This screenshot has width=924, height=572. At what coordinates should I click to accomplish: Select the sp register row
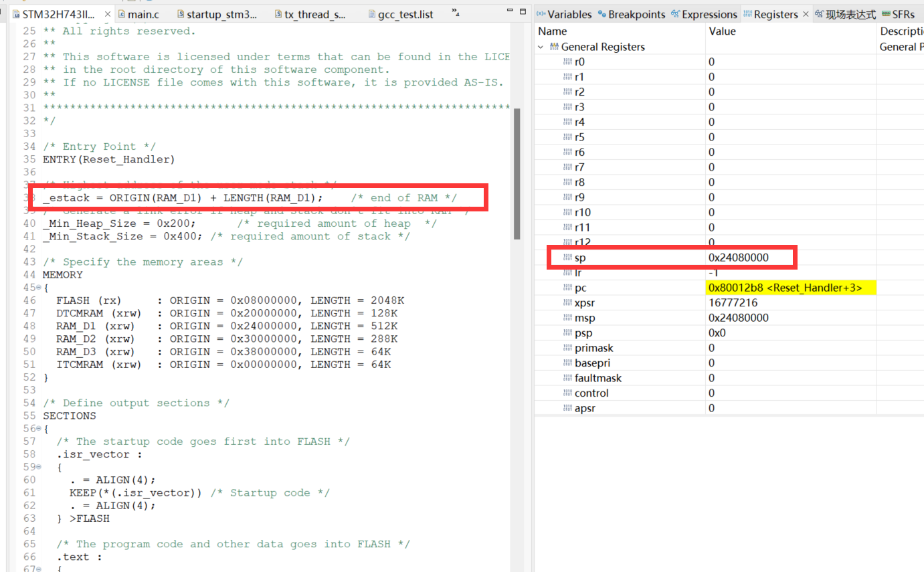[729, 258]
